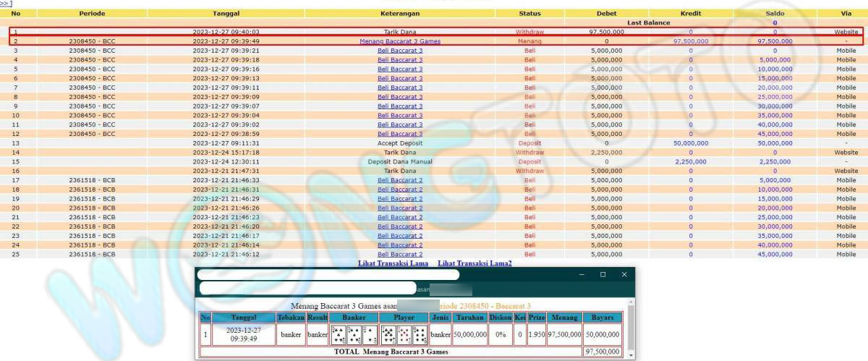Open the Menang Baccarat 3 Games link
This screenshot has height=361, width=868.
tap(400, 41)
